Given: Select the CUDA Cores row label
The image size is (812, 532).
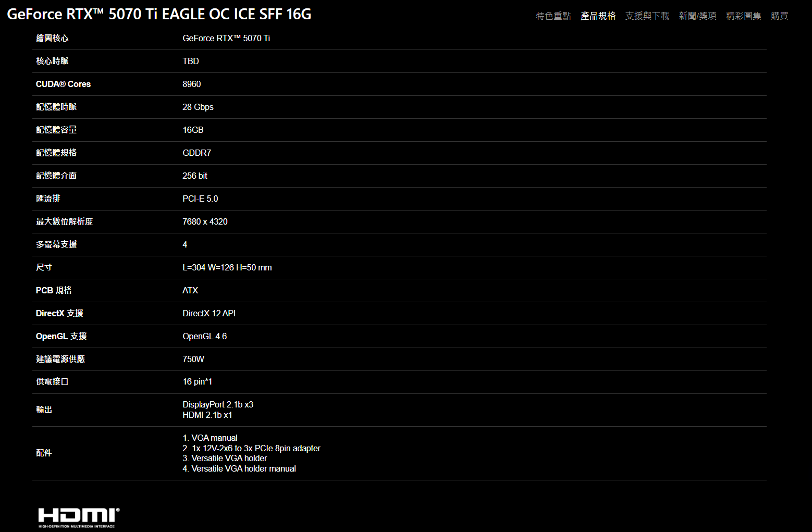Looking at the screenshot, I should click(63, 84).
